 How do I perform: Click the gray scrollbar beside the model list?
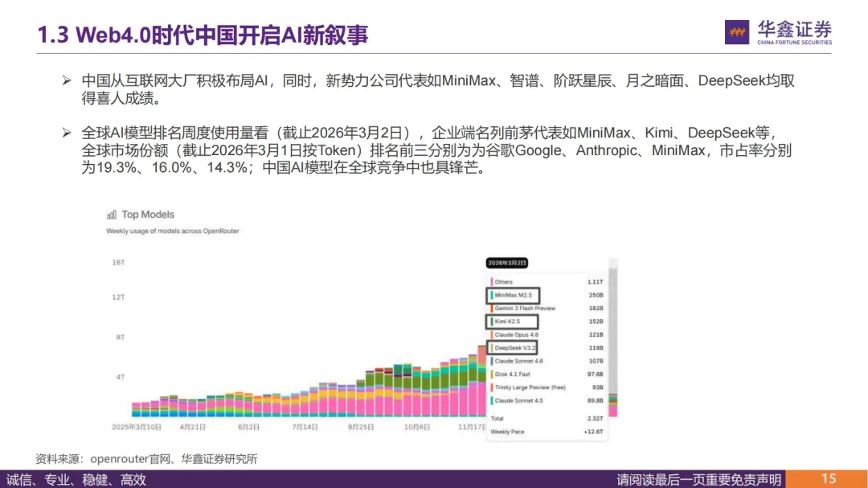(612, 332)
